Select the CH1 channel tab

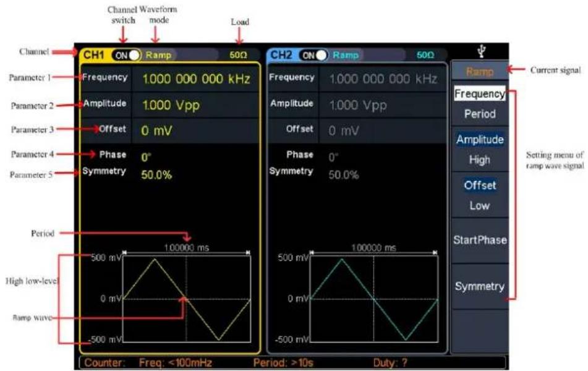point(94,55)
